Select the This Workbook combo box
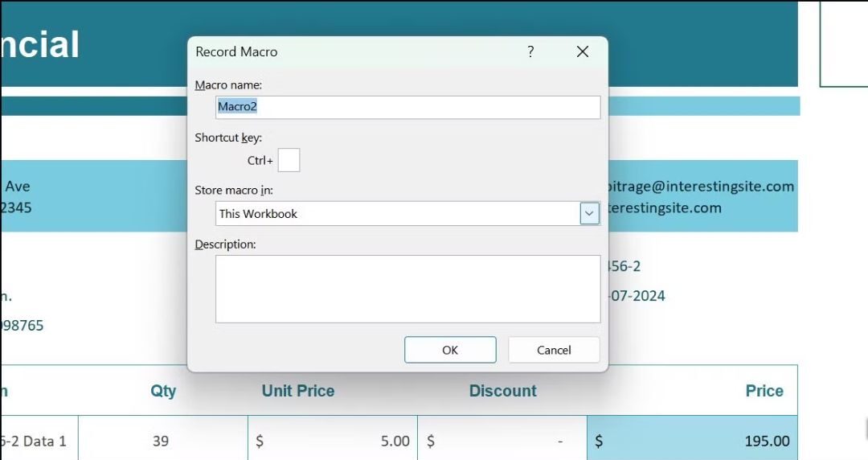The width and height of the screenshot is (868, 460). point(407,213)
